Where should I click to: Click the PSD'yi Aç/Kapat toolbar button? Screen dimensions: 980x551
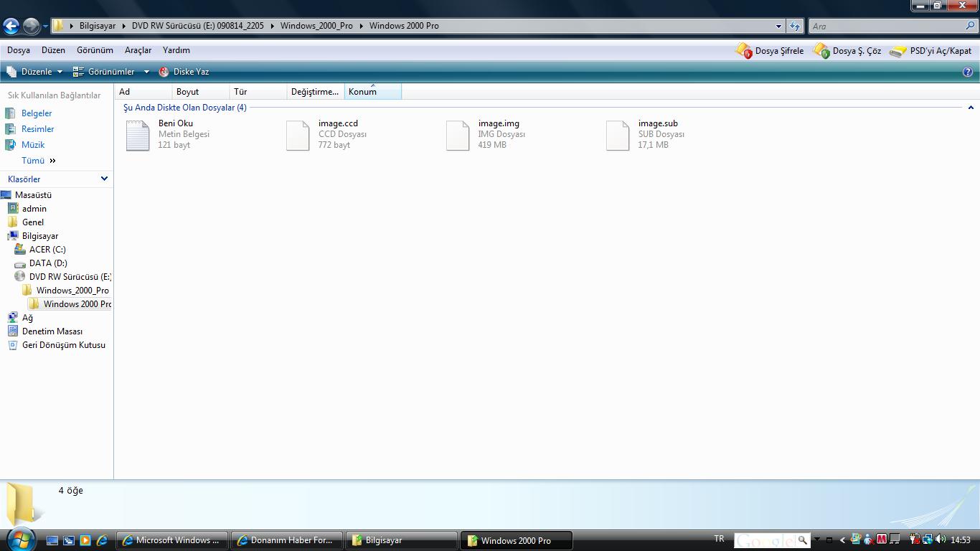pyautogui.click(x=930, y=51)
